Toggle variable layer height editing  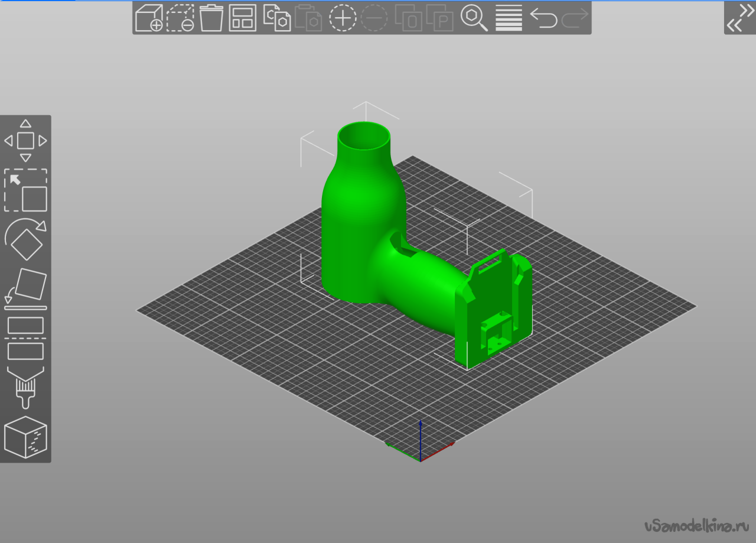509,18
